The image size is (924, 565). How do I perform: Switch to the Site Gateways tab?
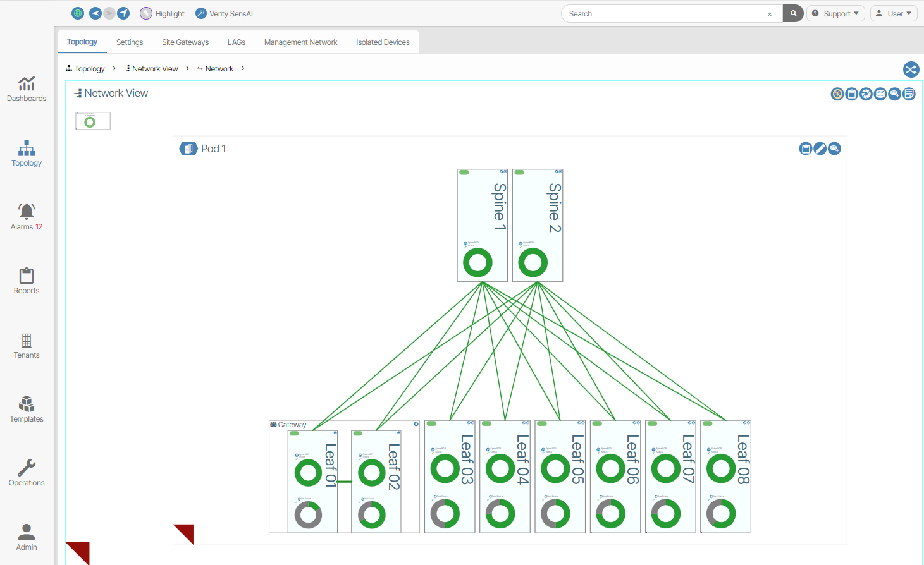tap(185, 42)
